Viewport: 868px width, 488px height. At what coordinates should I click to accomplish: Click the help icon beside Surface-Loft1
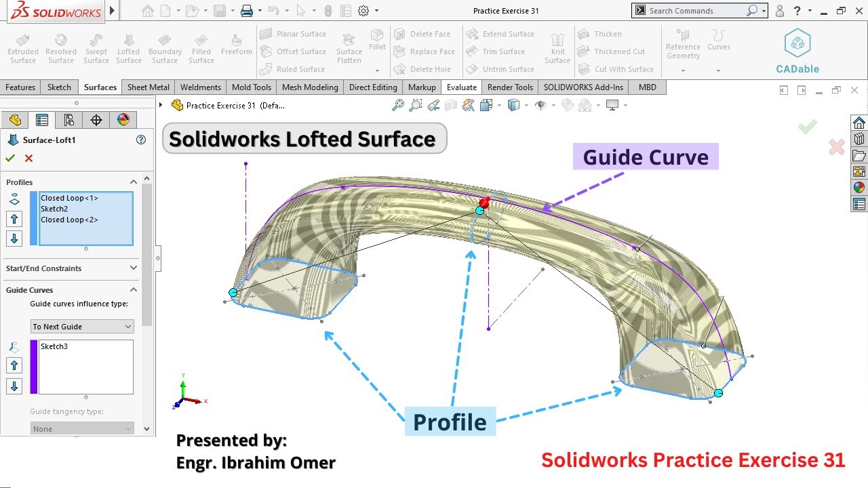pos(141,140)
